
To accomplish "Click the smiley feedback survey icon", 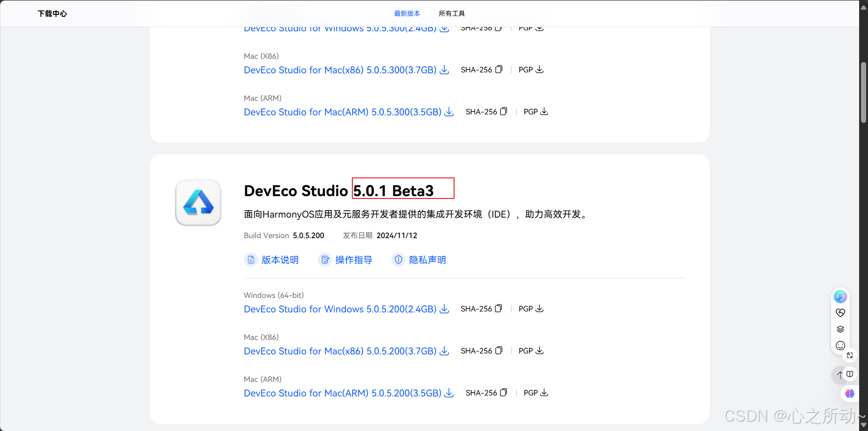I will [x=840, y=346].
